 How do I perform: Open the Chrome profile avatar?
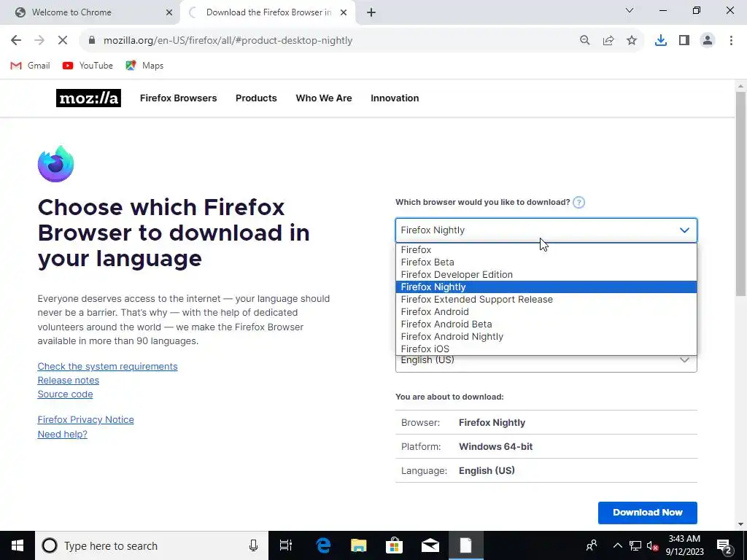click(708, 41)
